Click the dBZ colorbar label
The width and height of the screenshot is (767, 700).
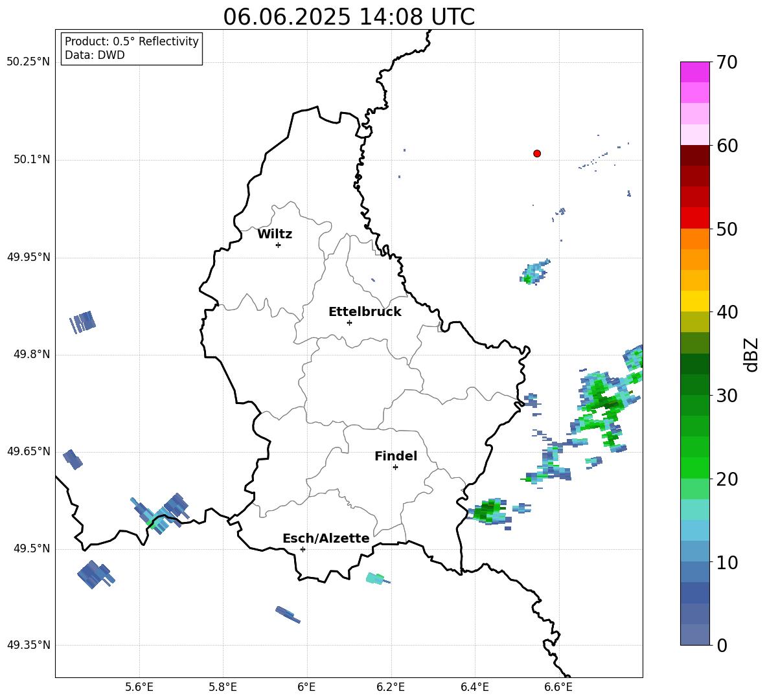point(751,354)
